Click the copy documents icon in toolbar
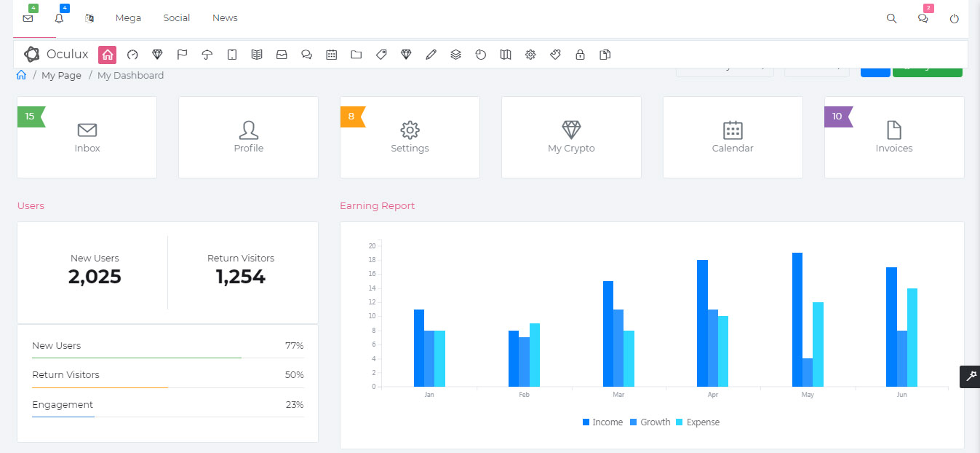 [605, 55]
